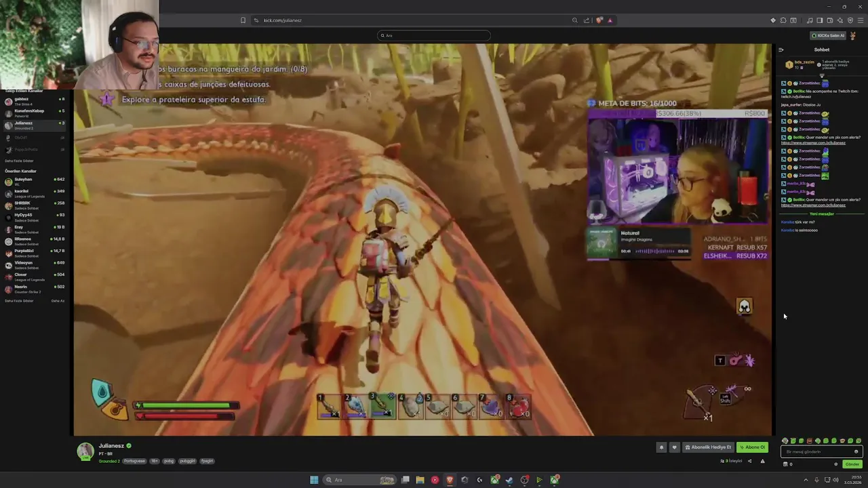Expand recommended list via bottom Daha Fazla Göster
This screenshot has width=868, height=488.
[x=19, y=301]
